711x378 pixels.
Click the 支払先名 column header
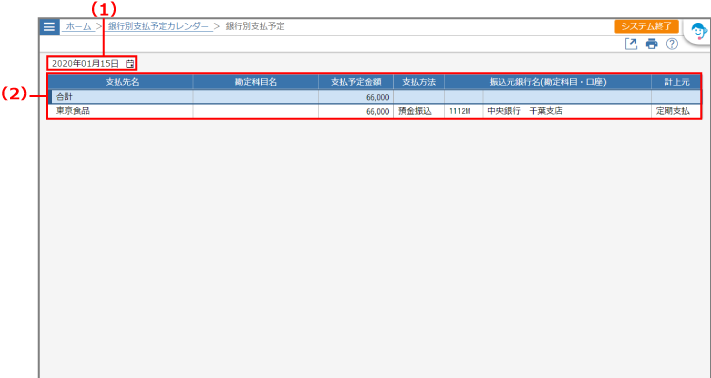[x=121, y=82]
